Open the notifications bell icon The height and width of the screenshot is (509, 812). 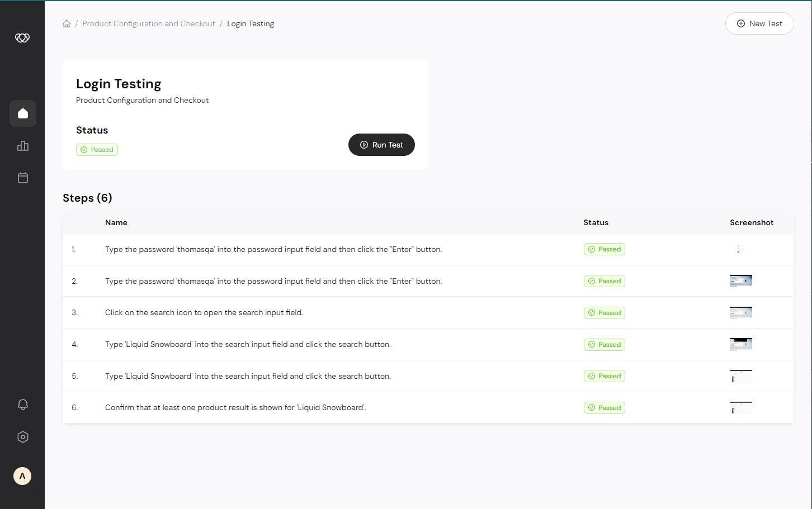coord(23,405)
